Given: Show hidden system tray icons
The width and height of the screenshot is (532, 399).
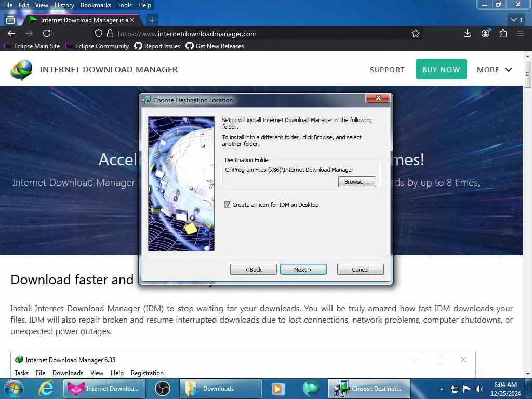Looking at the screenshot, I should point(442,389).
